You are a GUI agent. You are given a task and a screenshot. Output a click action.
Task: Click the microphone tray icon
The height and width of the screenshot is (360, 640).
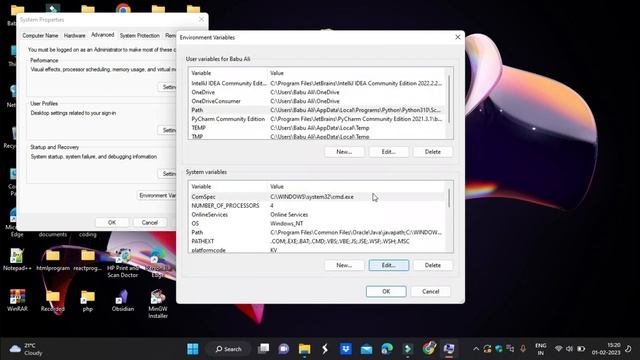(523, 349)
